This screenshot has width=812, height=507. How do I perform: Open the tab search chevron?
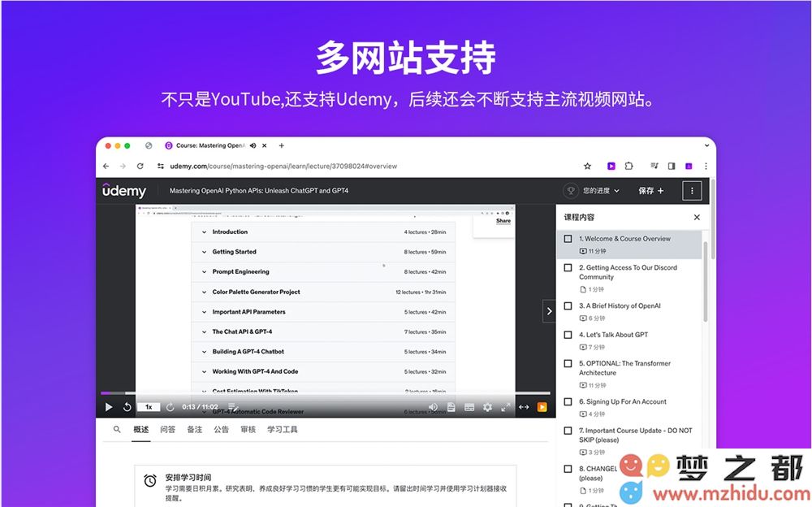(x=706, y=145)
